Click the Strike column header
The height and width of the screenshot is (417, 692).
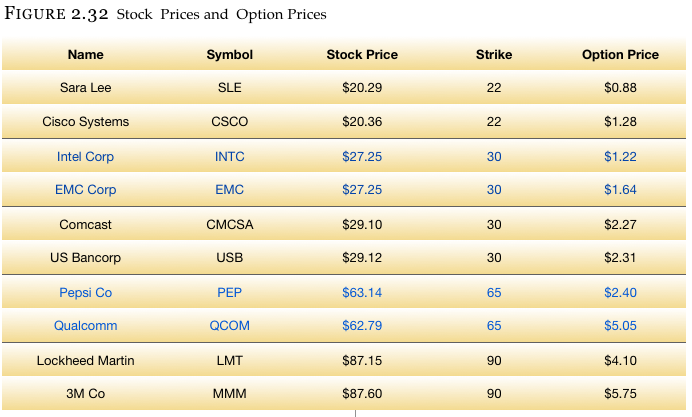(x=494, y=55)
